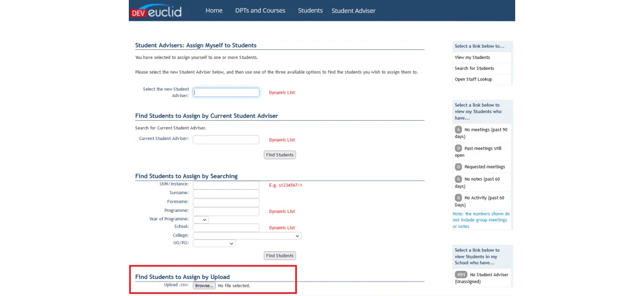Open DPTs and Courses menu
644x296 pixels.
[x=260, y=11]
